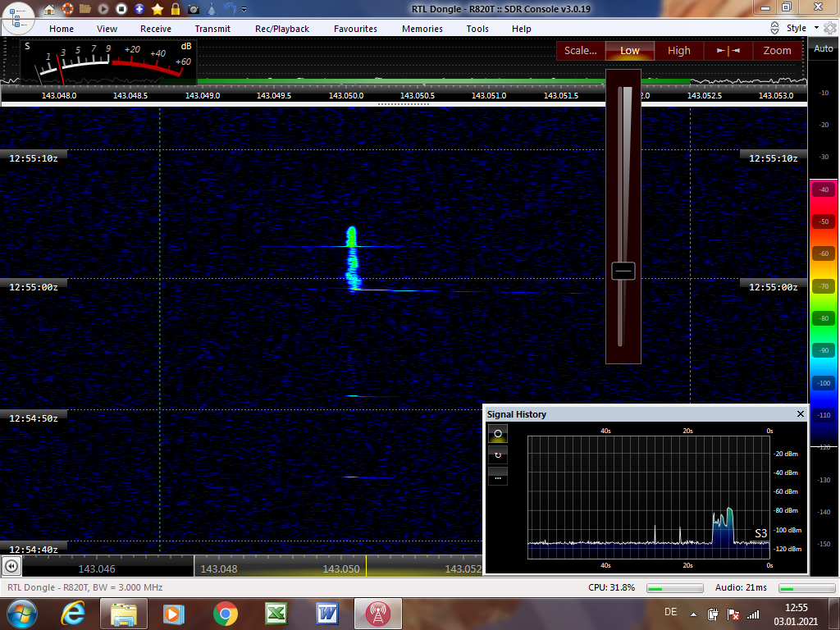Open the Transmit ribbon tab

pyautogui.click(x=212, y=29)
